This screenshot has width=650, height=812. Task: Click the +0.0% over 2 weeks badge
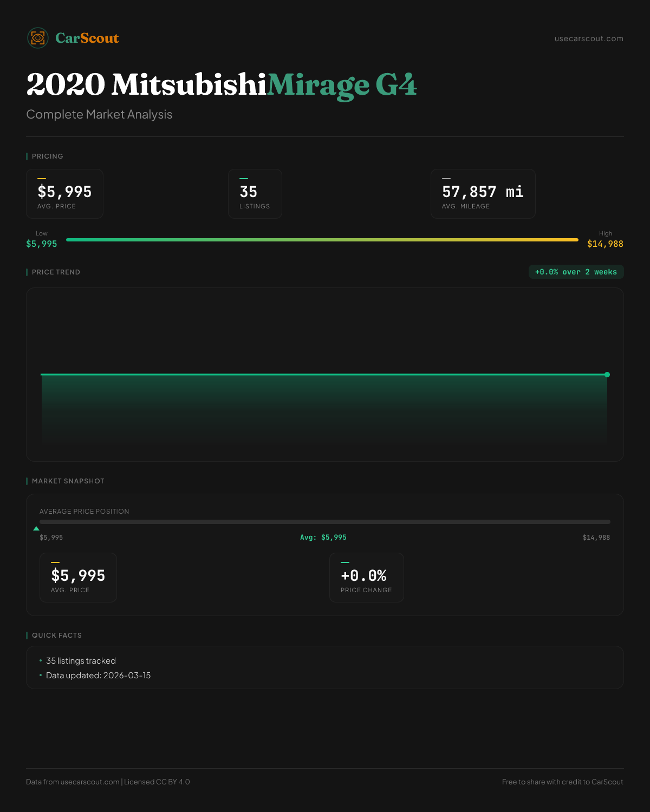point(576,272)
